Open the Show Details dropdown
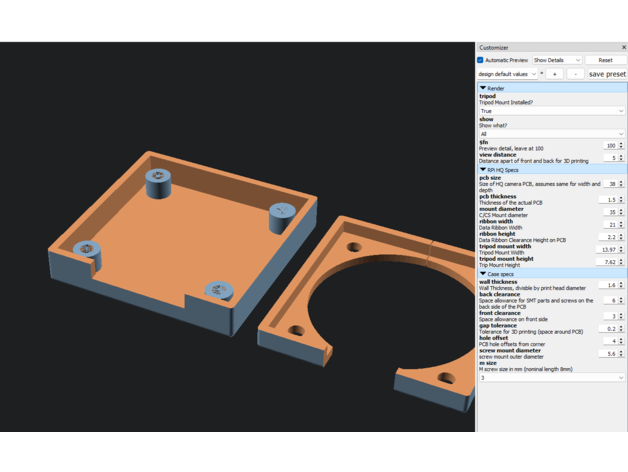628x472 pixels. tap(556, 60)
